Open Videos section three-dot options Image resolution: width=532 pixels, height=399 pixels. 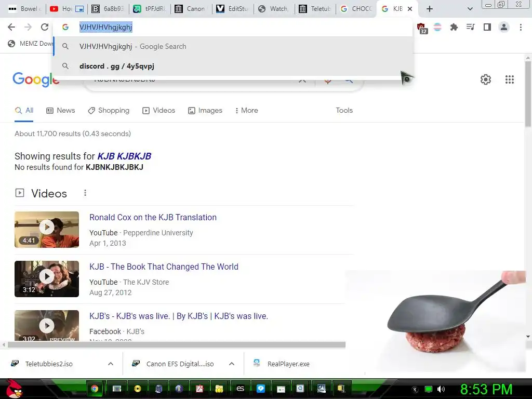(x=85, y=193)
